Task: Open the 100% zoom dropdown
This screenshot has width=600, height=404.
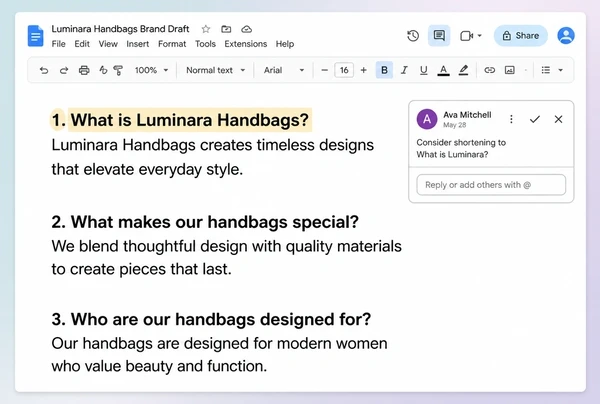Action: [151, 70]
